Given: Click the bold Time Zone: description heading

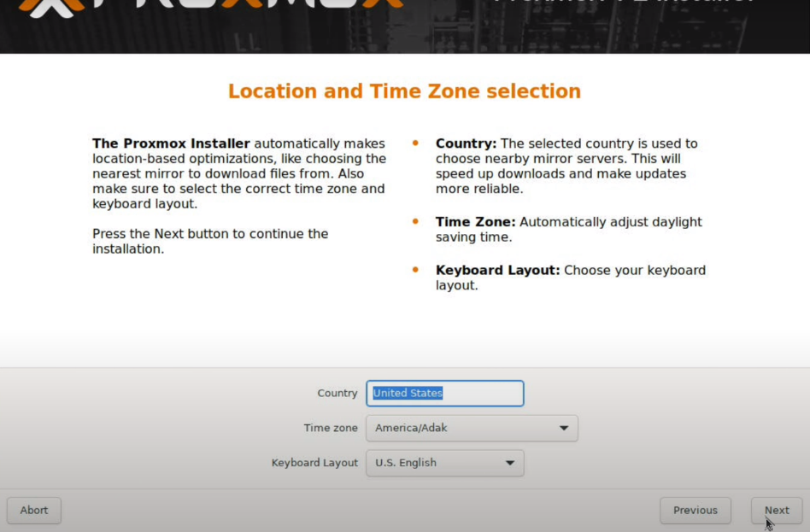Looking at the screenshot, I should click(x=475, y=222).
